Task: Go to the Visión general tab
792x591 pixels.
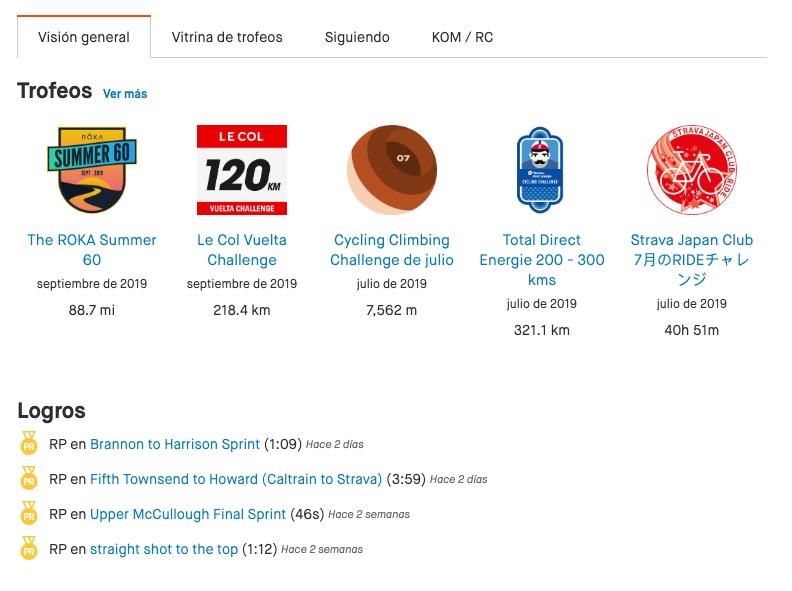Action: [x=84, y=37]
